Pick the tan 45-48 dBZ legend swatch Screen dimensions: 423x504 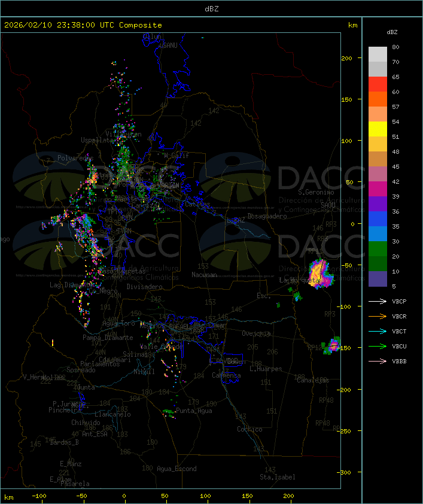click(378, 159)
